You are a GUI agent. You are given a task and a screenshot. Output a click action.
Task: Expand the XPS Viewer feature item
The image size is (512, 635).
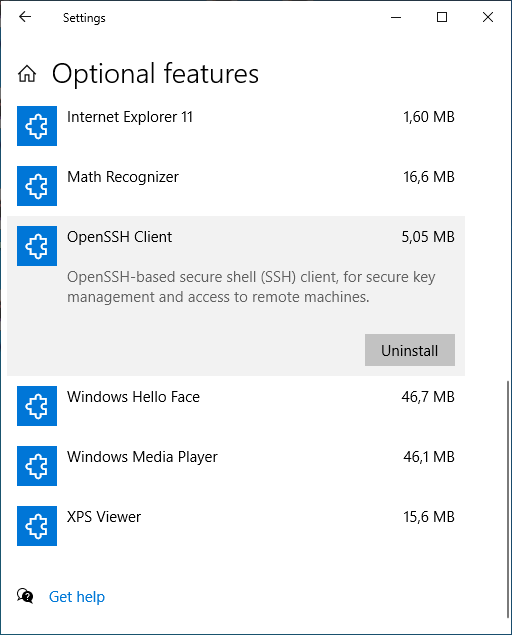(236, 526)
